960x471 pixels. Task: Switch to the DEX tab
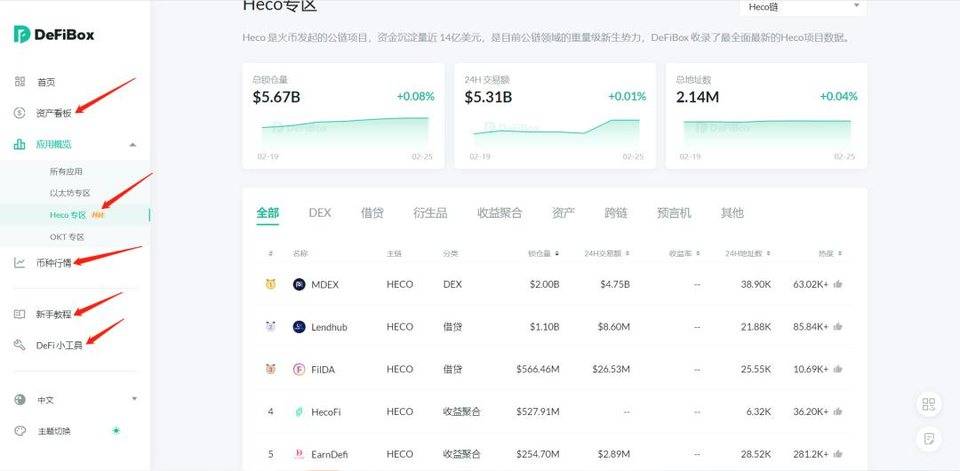click(x=320, y=213)
